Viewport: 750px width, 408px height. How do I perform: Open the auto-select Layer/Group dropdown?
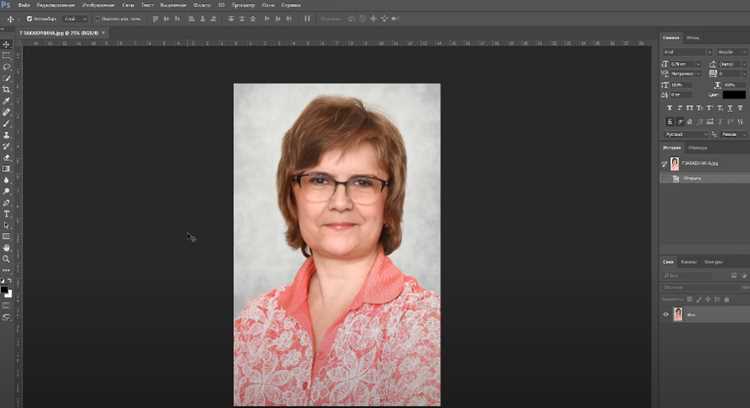tap(76, 19)
